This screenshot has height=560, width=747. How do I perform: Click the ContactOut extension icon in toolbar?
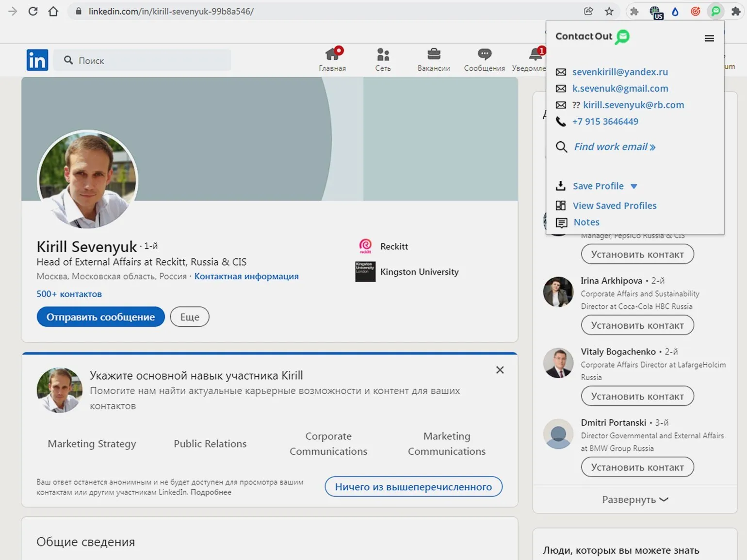715,11
